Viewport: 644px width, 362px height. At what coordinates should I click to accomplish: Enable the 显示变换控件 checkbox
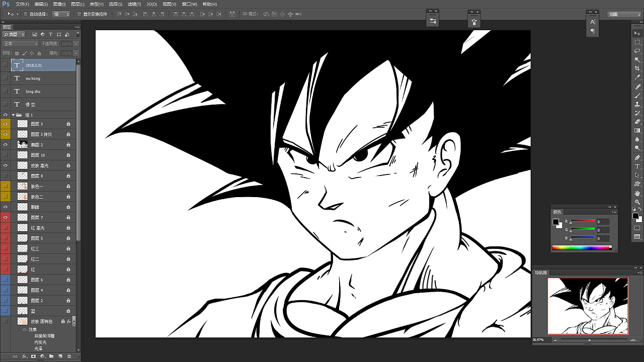tap(79, 14)
